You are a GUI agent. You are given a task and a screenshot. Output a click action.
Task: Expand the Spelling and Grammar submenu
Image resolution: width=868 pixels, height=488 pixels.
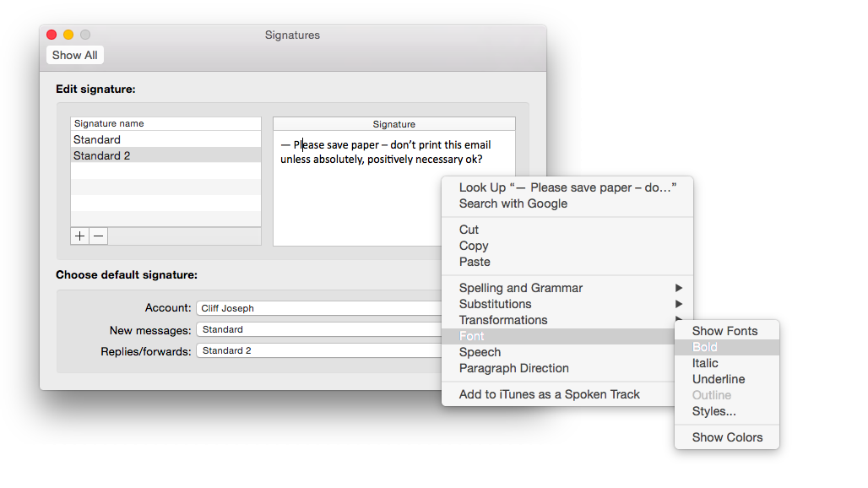point(567,288)
